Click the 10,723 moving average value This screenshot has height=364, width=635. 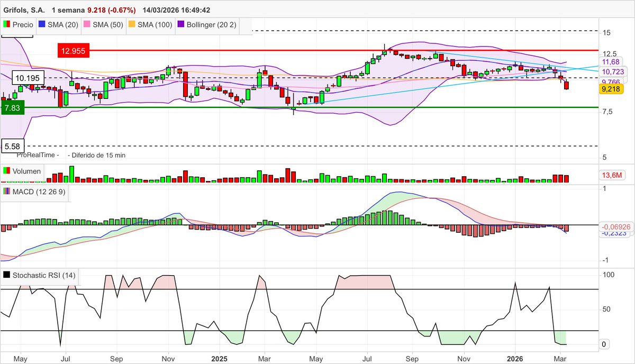(613, 71)
